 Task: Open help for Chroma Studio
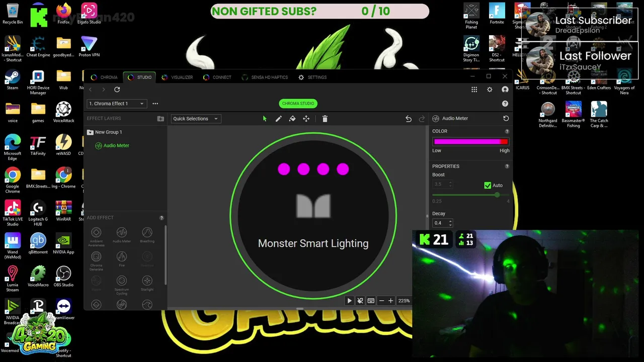(x=505, y=104)
